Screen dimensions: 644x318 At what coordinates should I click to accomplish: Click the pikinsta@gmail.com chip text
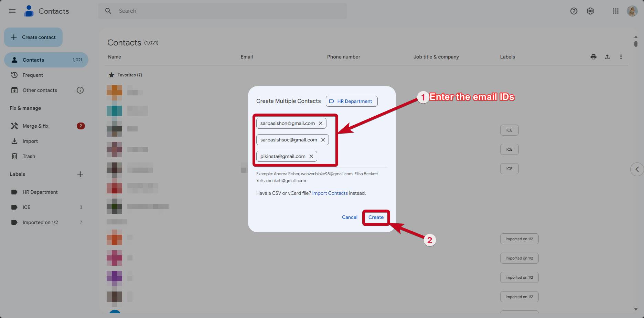283,156
